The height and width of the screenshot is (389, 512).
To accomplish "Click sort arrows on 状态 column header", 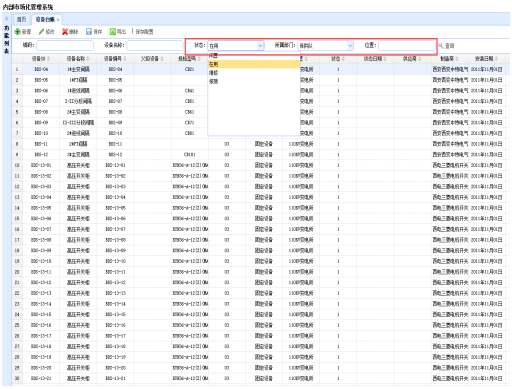I will click(343, 59).
